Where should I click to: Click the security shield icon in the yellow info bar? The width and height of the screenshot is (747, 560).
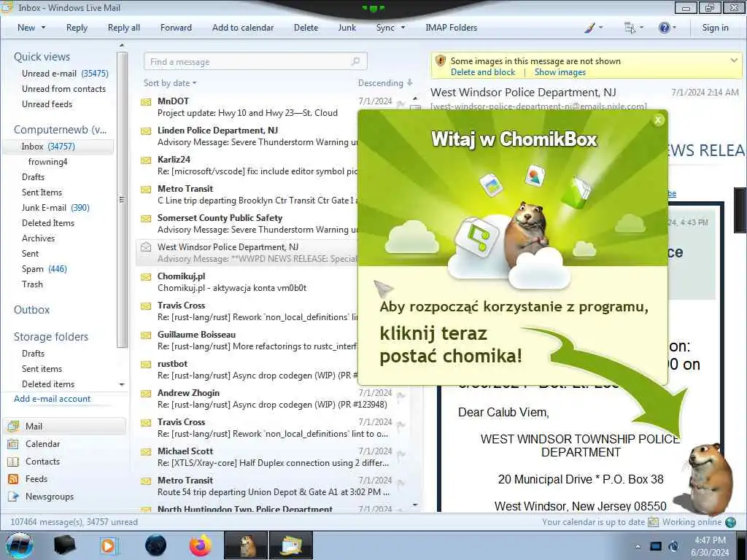pos(441,61)
